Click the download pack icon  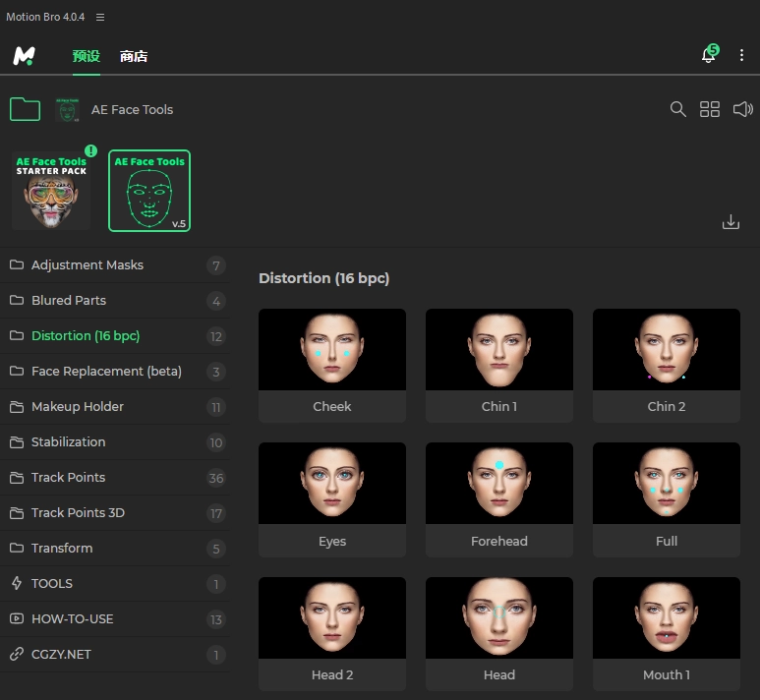[x=731, y=222]
